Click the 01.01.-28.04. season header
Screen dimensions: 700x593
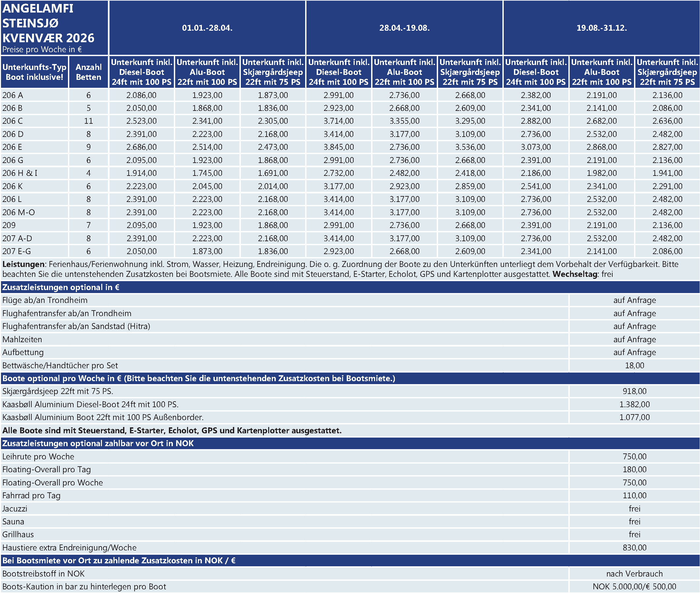coord(207,28)
